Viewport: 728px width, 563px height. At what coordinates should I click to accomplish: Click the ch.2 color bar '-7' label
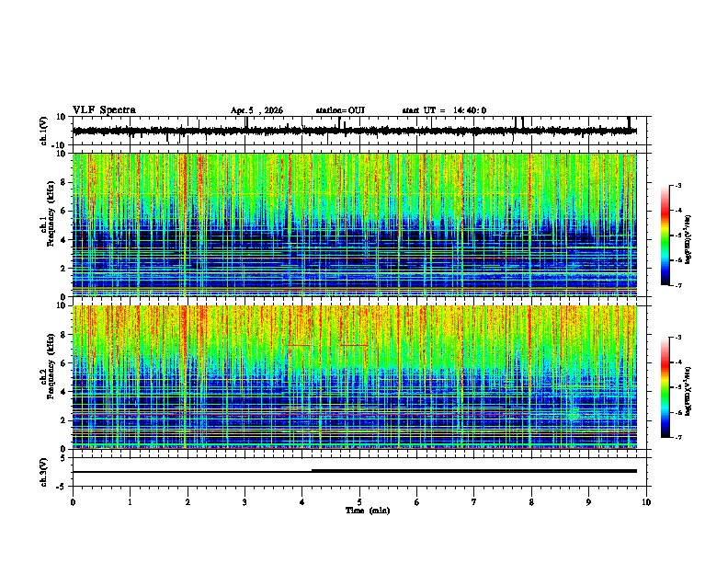(x=678, y=437)
